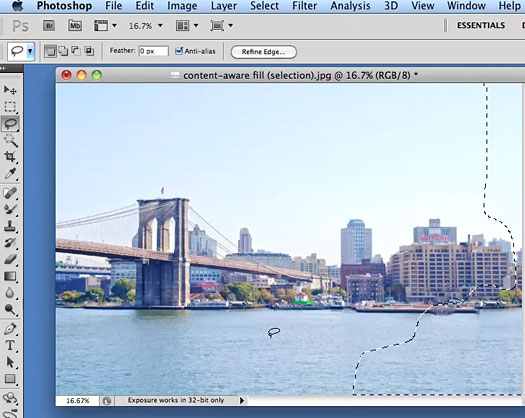Select the Magic Wand tool
This screenshot has height=418, width=525.
click(x=10, y=140)
